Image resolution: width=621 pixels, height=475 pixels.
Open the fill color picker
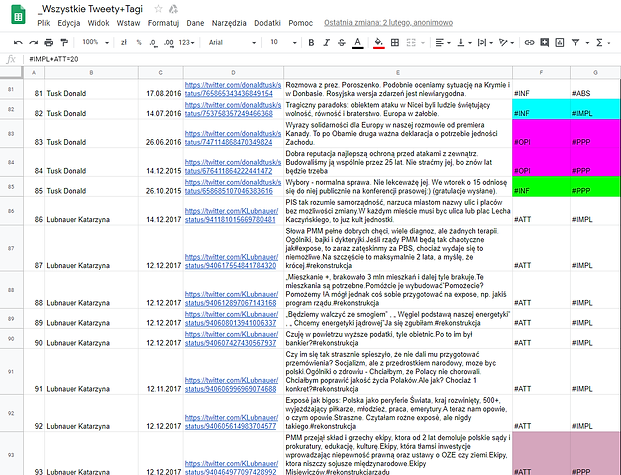click(379, 43)
